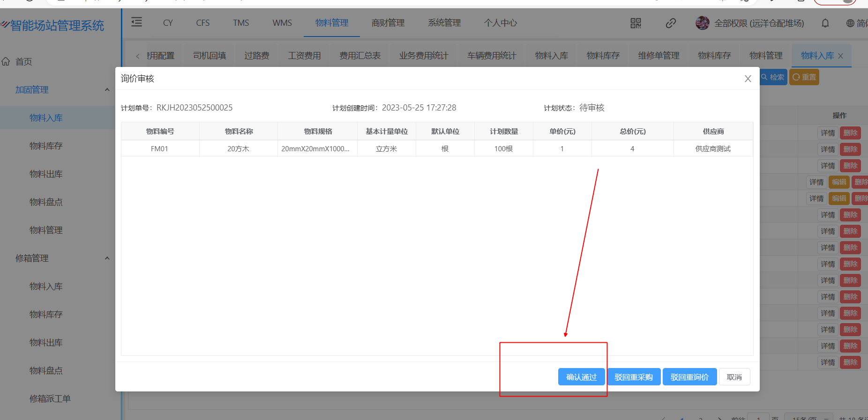
Task: Go to 首页 in the sidebar
Action: (23, 61)
